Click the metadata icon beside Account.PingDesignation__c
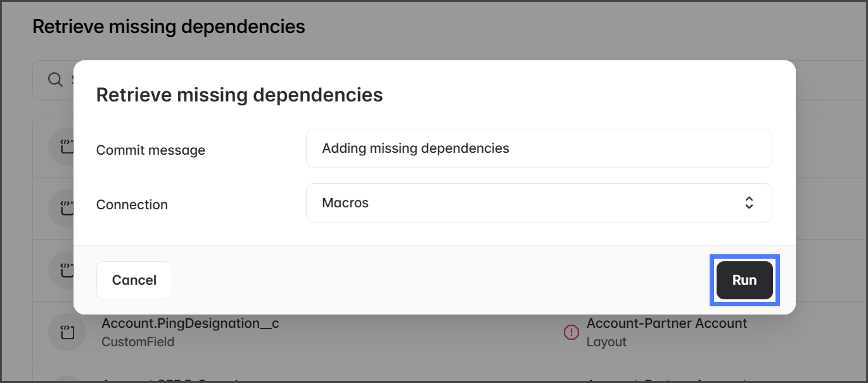The height and width of the screenshot is (383, 868). pyautogui.click(x=67, y=332)
